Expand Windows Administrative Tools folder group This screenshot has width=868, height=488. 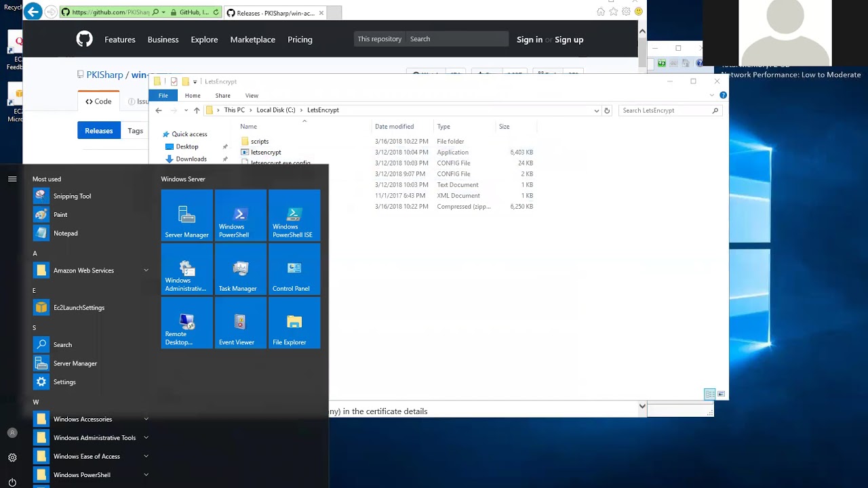coord(146,438)
